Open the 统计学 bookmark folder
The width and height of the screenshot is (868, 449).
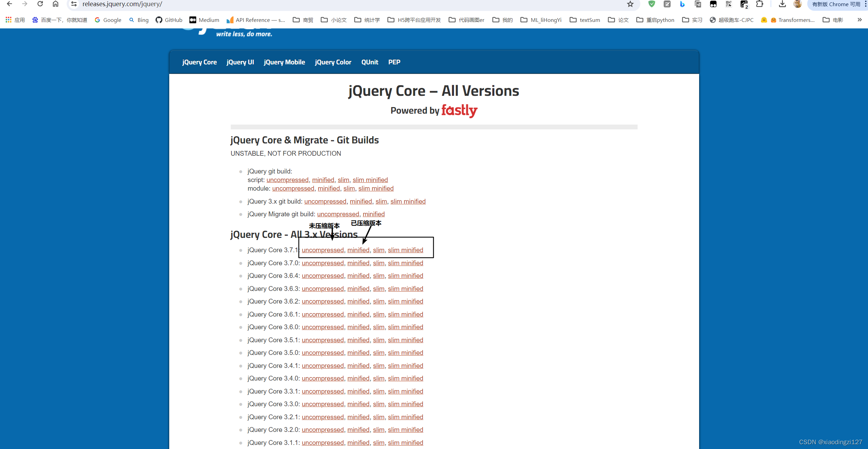(x=367, y=20)
